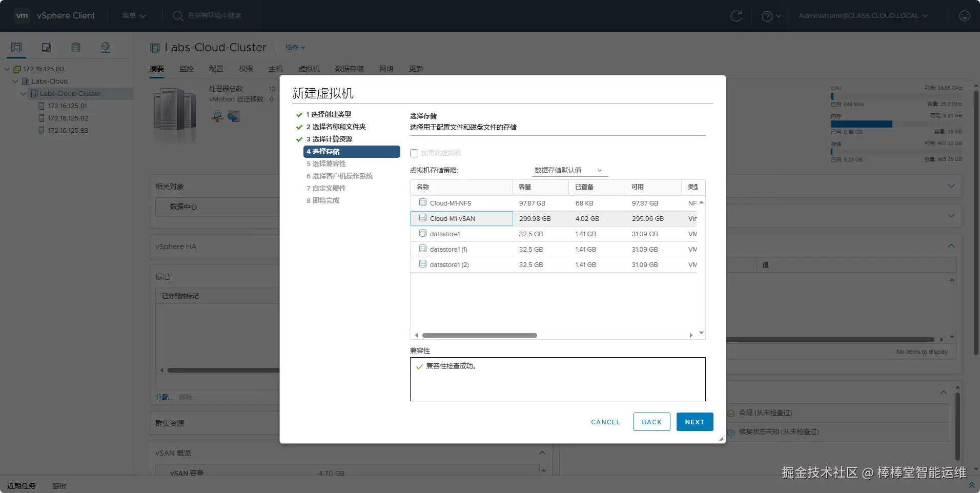Select the Cloud-M1-NFS datastore row
Viewport: 980px width, 493px height.
554,203
